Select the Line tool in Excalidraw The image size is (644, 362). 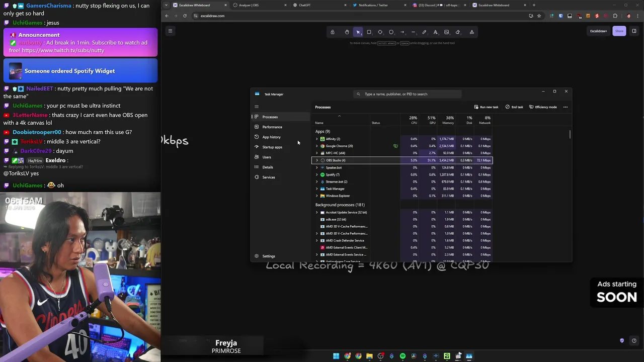coord(413,32)
